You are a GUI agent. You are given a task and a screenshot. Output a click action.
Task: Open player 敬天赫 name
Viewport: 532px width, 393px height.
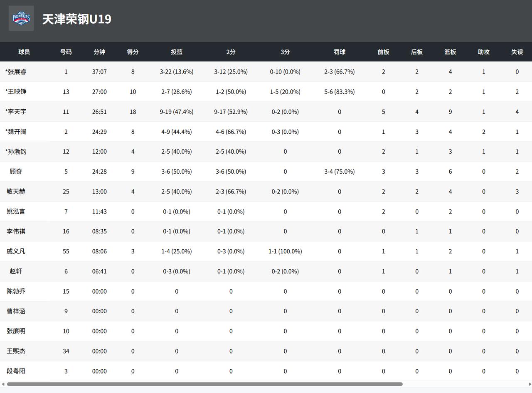coord(16,192)
